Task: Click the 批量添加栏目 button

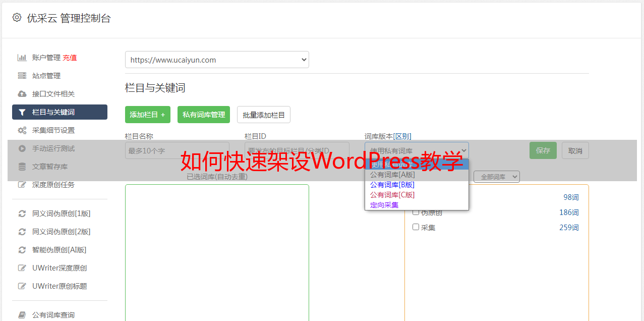Action: coord(264,115)
